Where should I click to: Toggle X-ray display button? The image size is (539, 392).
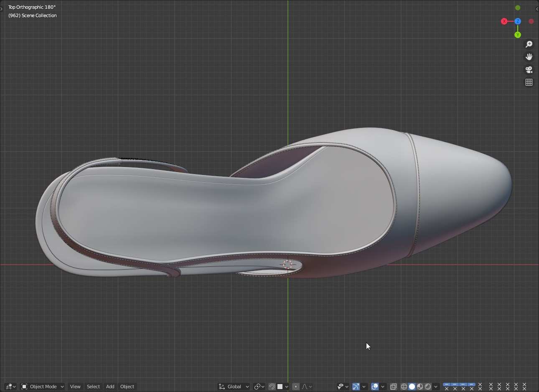click(x=393, y=387)
